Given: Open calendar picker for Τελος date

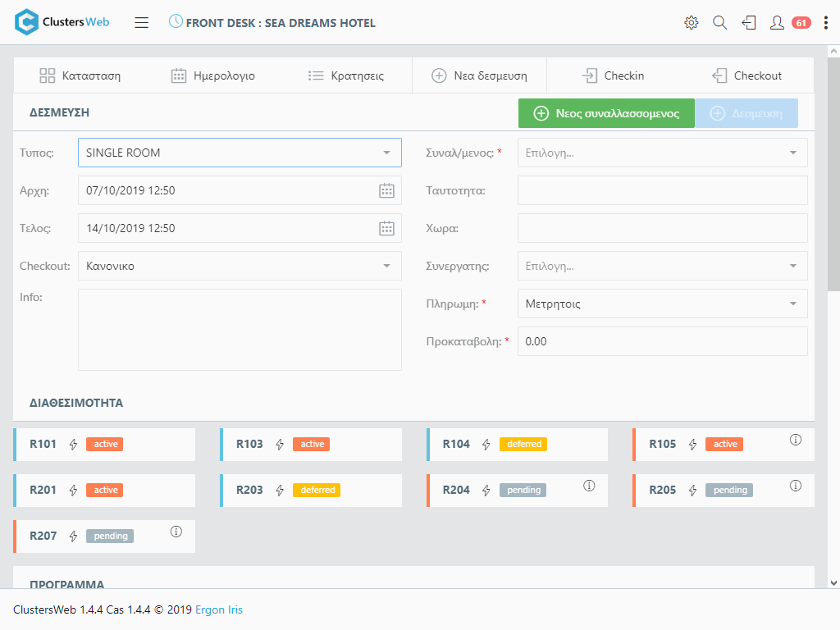Looking at the screenshot, I should (x=386, y=228).
